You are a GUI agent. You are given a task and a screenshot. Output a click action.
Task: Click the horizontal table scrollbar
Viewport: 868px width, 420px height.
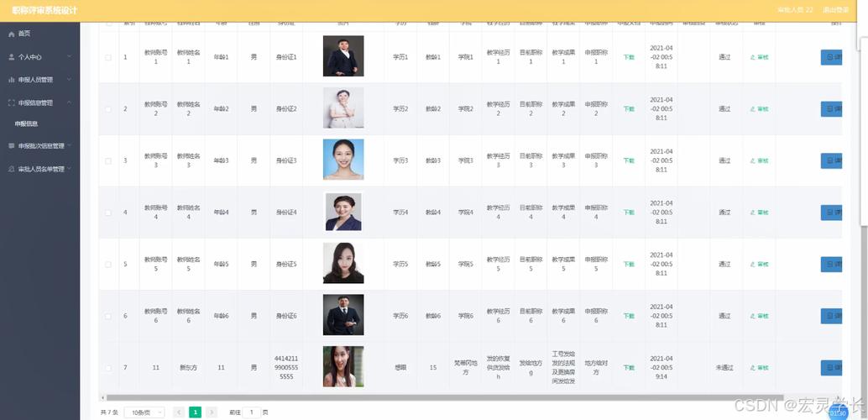(445, 398)
